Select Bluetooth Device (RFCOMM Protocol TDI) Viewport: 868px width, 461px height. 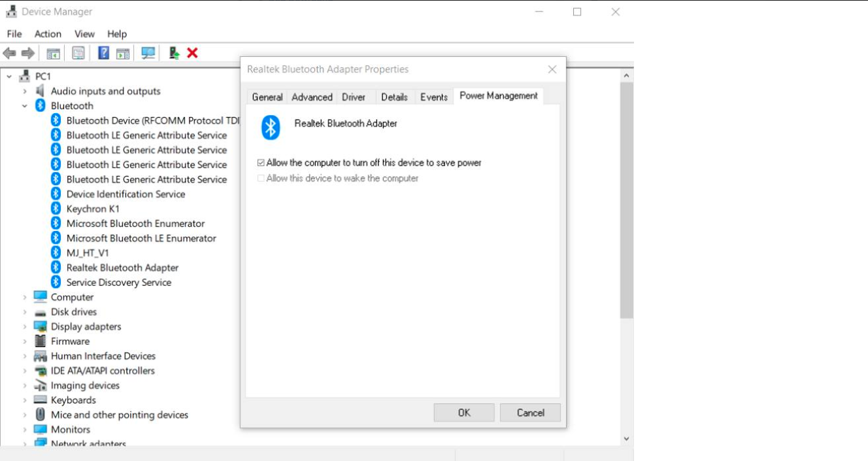tap(153, 120)
